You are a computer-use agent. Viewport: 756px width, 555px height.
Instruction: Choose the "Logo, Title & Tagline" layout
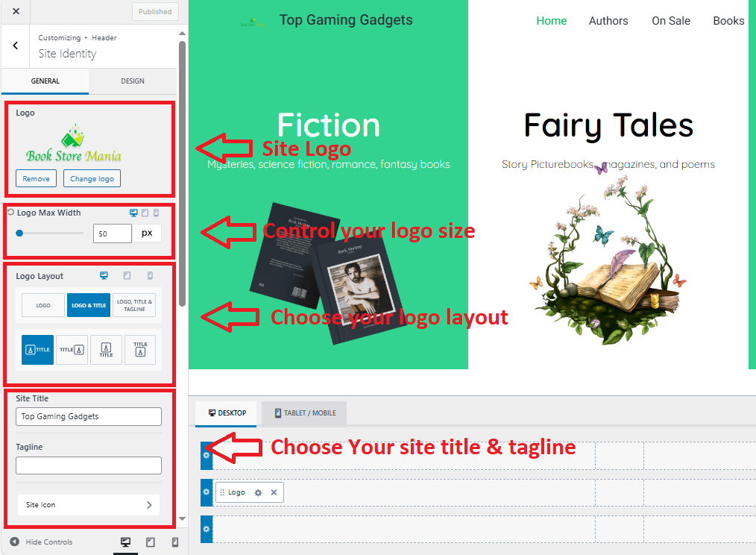134,305
